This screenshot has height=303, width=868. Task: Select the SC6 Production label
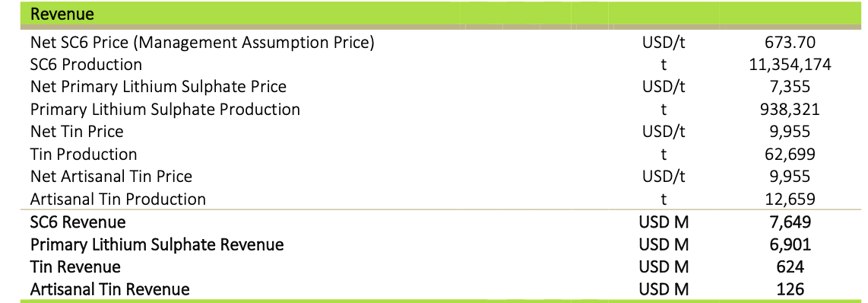pos(86,65)
